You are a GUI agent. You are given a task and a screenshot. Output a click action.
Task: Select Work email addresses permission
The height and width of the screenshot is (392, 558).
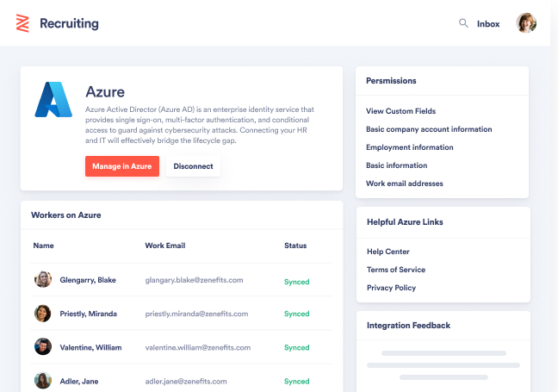pyautogui.click(x=404, y=184)
